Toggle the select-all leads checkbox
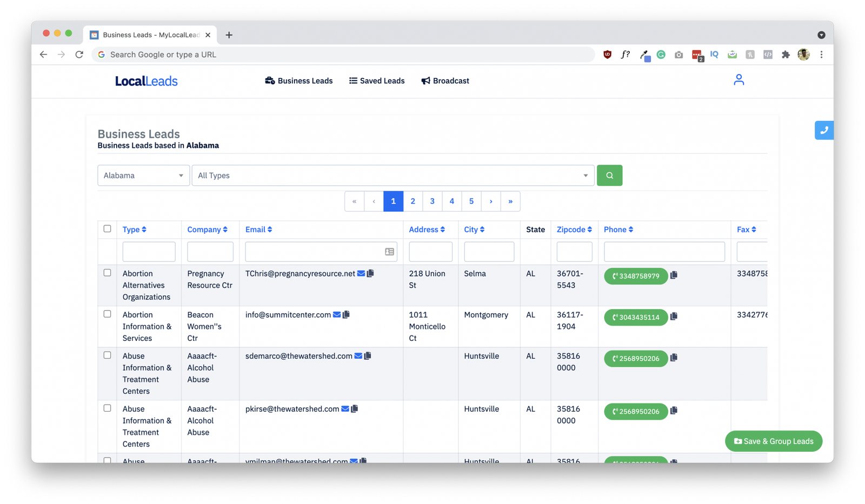This screenshot has height=504, width=865. click(x=107, y=229)
